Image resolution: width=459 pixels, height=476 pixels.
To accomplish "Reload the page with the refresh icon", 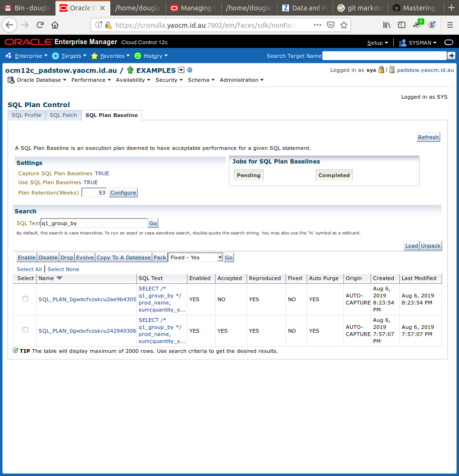I will click(40, 25).
